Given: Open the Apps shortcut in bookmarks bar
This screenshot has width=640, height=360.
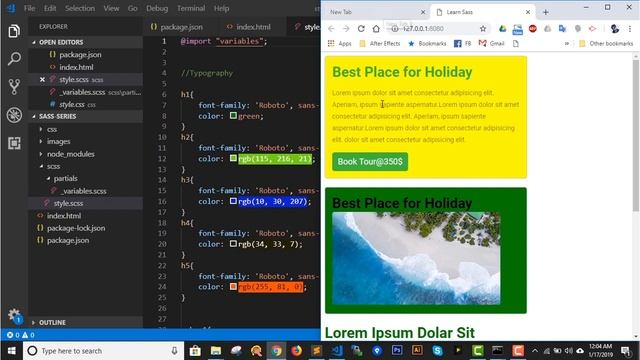Looking at the screenshot, I should pos(340,44).
